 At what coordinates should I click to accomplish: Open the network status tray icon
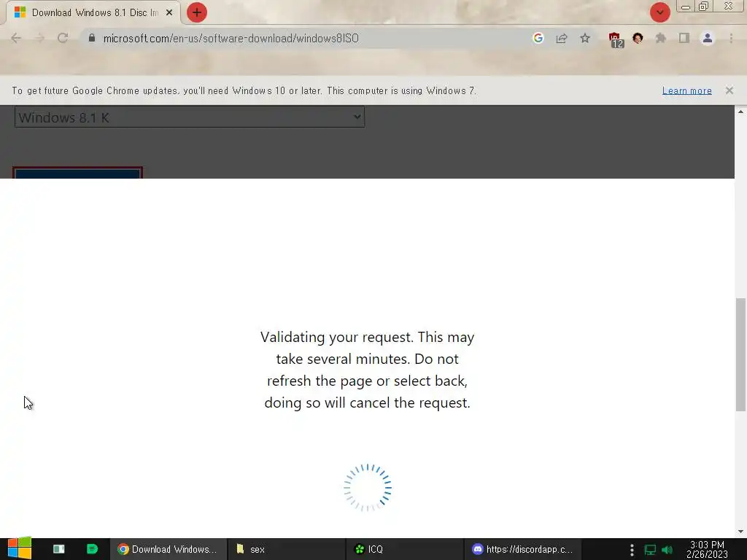[650, 550]
